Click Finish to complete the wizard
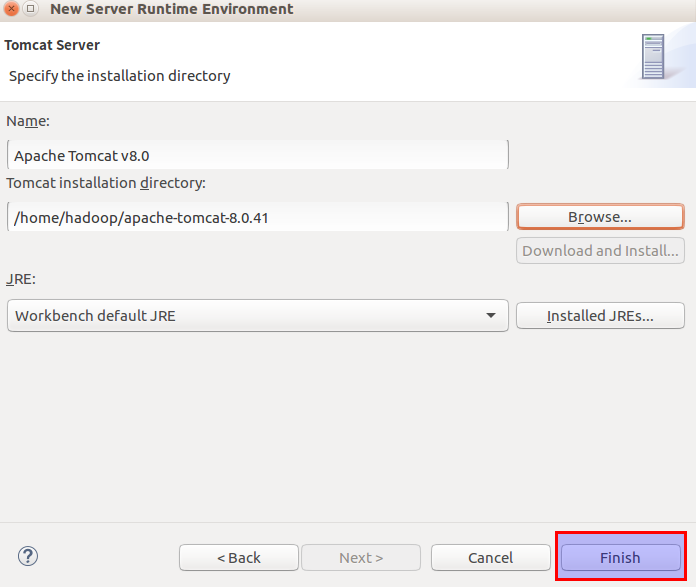696x587 pixels. (x=620, y=557)
